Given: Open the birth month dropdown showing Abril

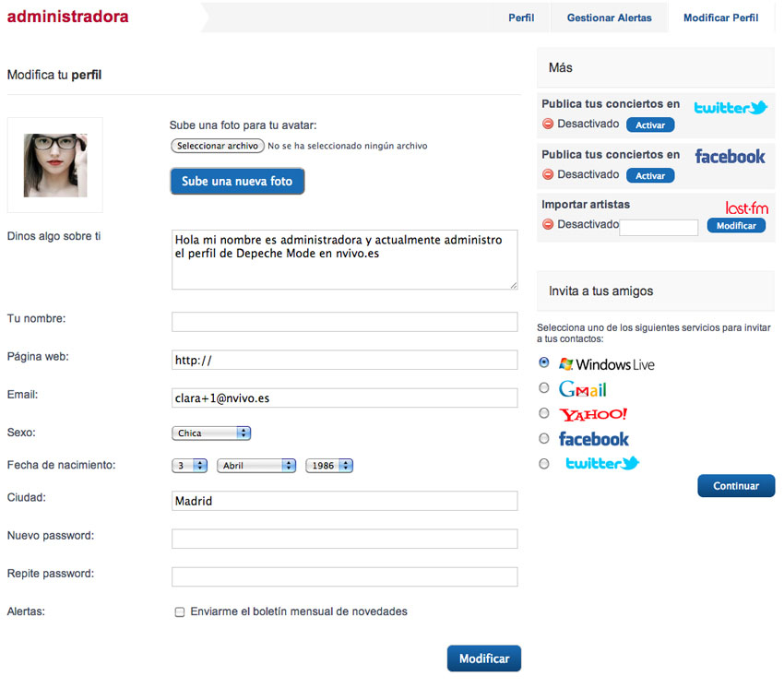Looking at the screenshot, I should tap(256, 466).
